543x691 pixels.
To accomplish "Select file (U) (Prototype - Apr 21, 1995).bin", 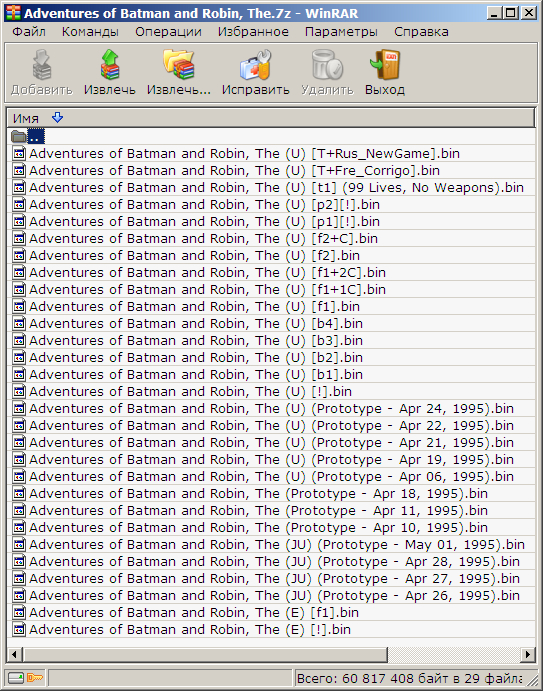I will coord(272,442).
